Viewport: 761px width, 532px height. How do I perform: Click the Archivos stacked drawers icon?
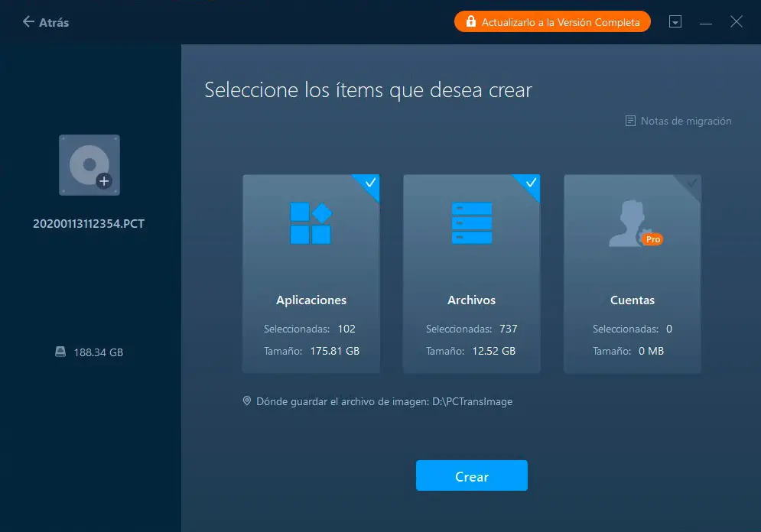pyautogui.click(x=472, y=223)
